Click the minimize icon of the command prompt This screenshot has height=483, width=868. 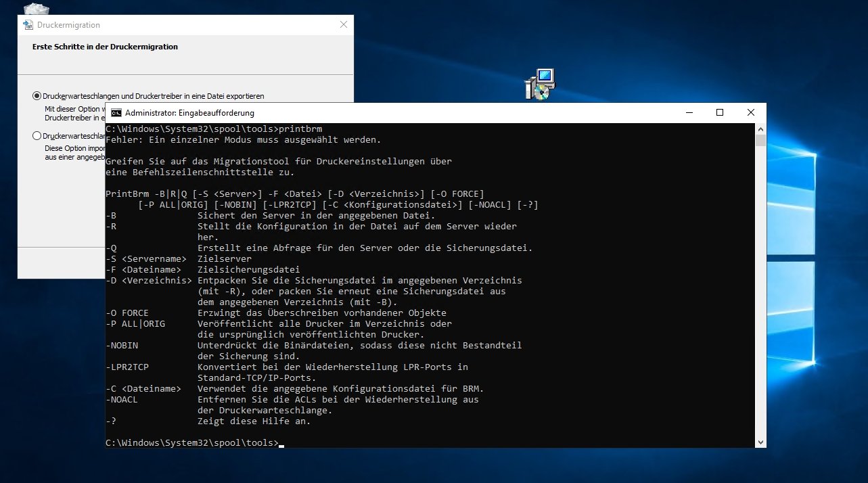tap(688, 112)
